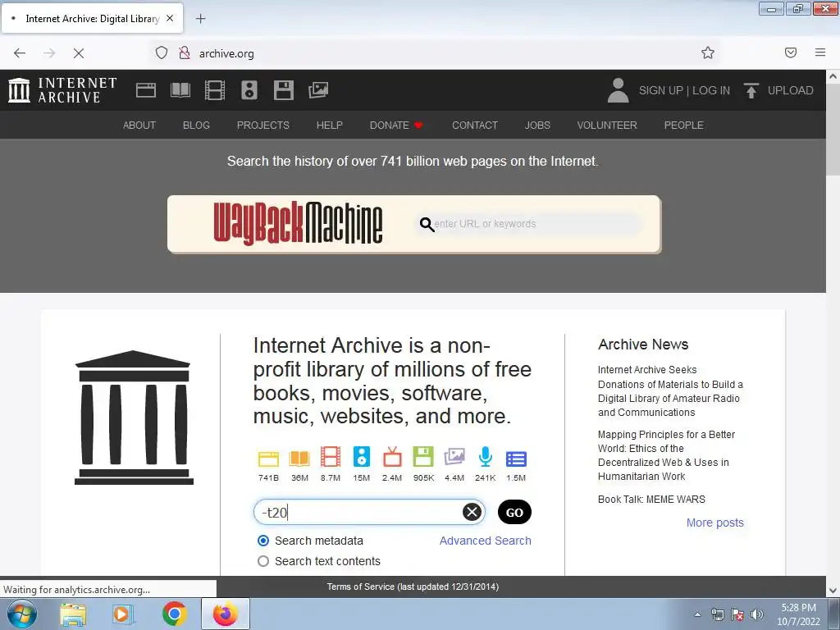This screenshot has width=840, height=630.
Task: Open the Audio speaker icon in top navigation bar
Action: (249, 90)
